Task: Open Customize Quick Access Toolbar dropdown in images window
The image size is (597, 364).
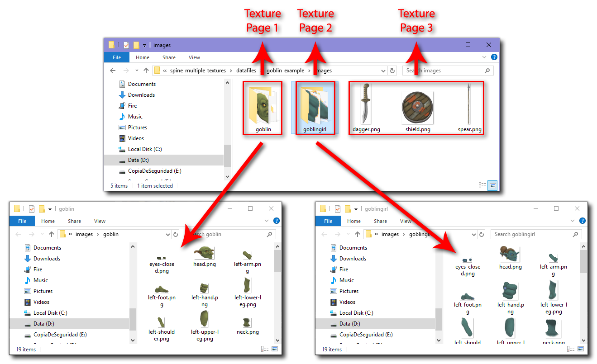Action: (144, 46)
